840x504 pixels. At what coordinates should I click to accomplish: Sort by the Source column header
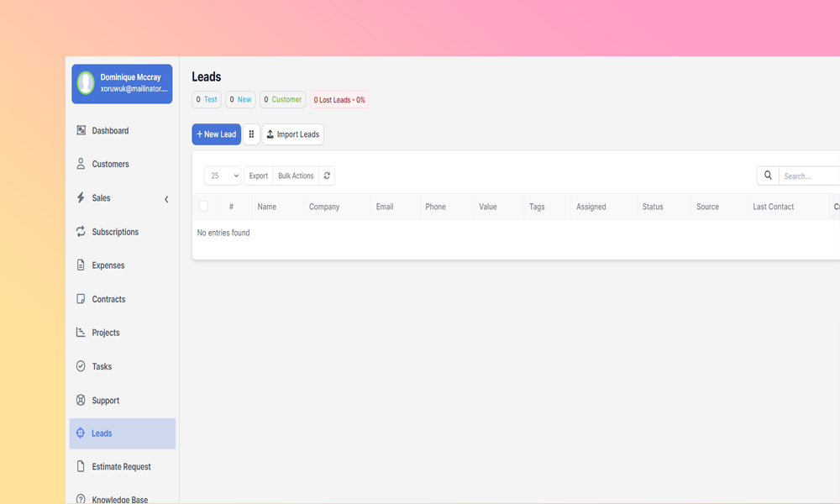pos(707,206)
